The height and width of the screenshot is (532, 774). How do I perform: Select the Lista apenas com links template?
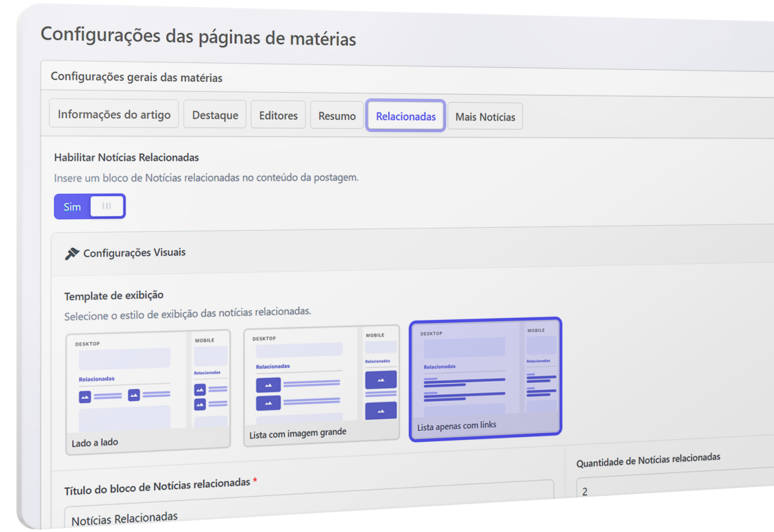[485, 378]
